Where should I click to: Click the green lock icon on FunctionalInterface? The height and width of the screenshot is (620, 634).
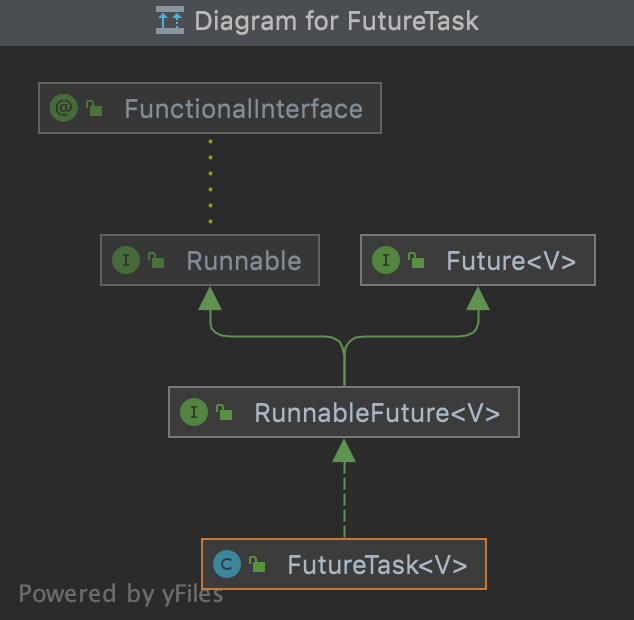pos(94,109)
